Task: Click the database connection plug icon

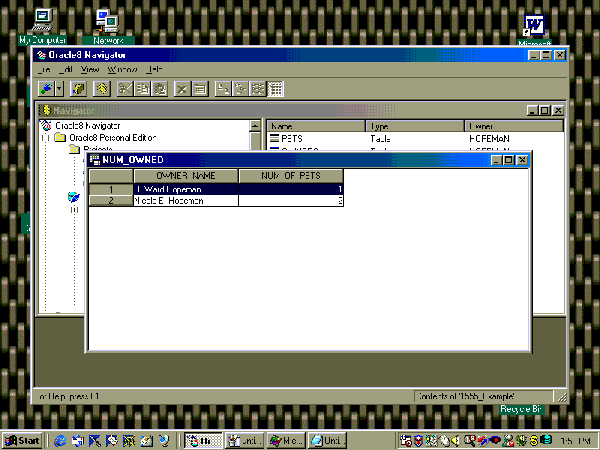Action: [x=46, y=89]
